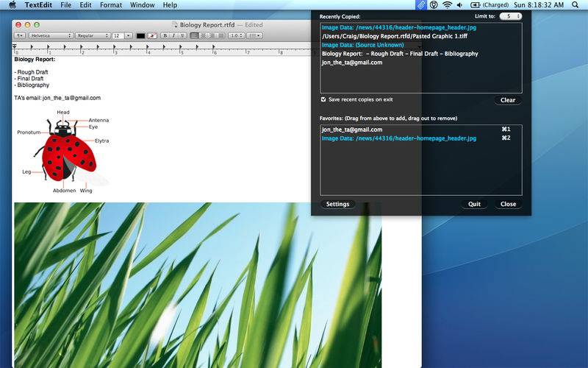Zoom the Biology Report window with green button
The width and height of the screenshot is (588, 368).
pyautogui.click(x=36, y=25)
